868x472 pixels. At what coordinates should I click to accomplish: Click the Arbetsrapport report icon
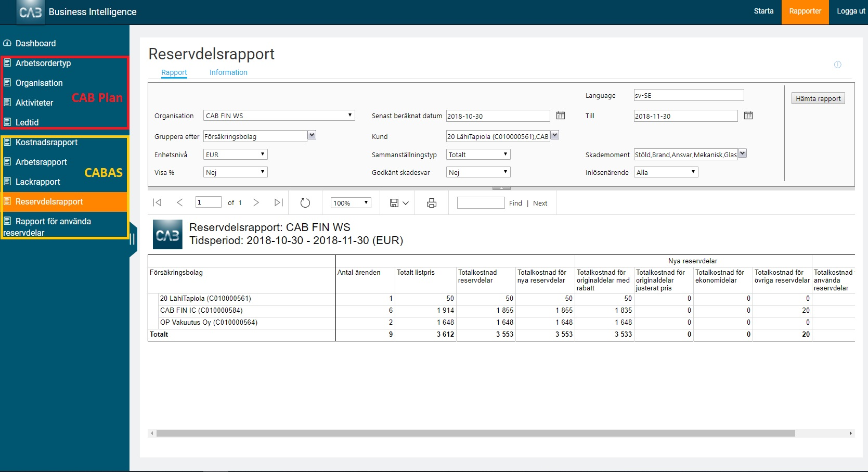tap(7, 162)
